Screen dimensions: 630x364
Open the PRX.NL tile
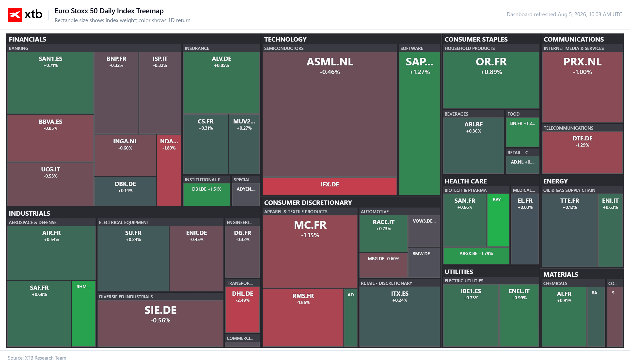point(582,87)
